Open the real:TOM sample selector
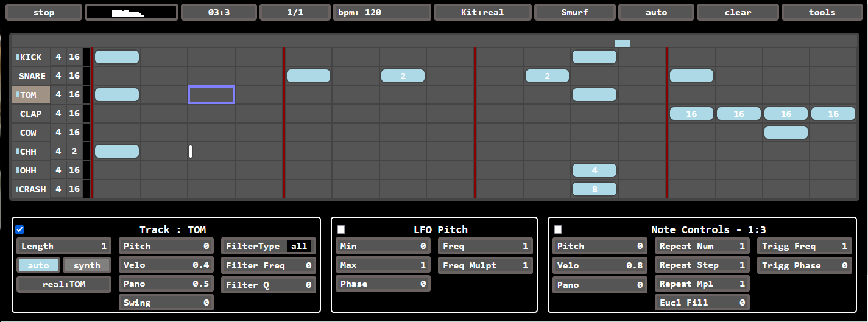Screen dimensions: 868x322 coord(64,284)
